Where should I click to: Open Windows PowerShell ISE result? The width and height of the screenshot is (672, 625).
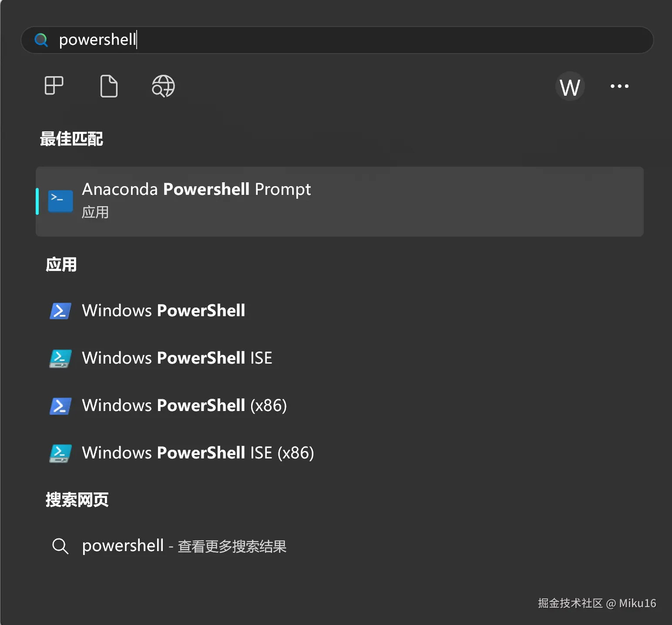click(177, 358)
